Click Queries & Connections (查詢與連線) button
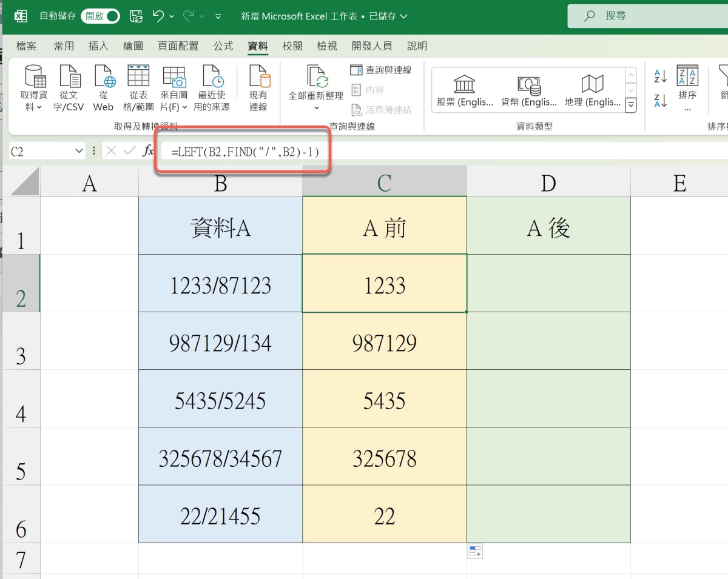 381,70
